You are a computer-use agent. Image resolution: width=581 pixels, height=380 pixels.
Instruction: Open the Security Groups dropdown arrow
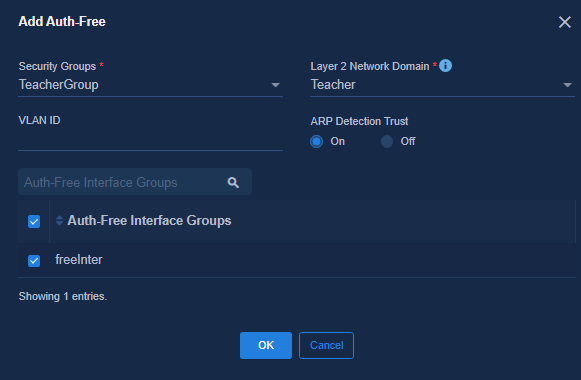pyautogui.click(x=275, y=85)
